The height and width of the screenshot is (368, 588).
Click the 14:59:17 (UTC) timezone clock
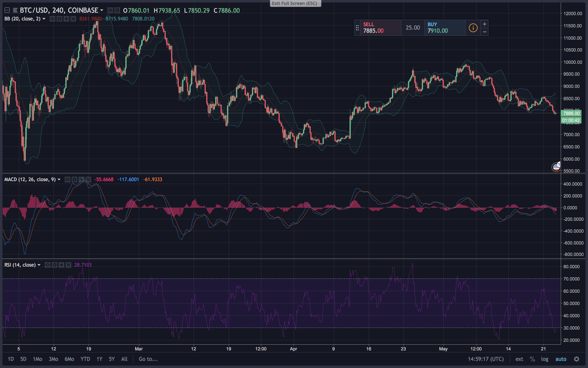(x=486, y=359)
